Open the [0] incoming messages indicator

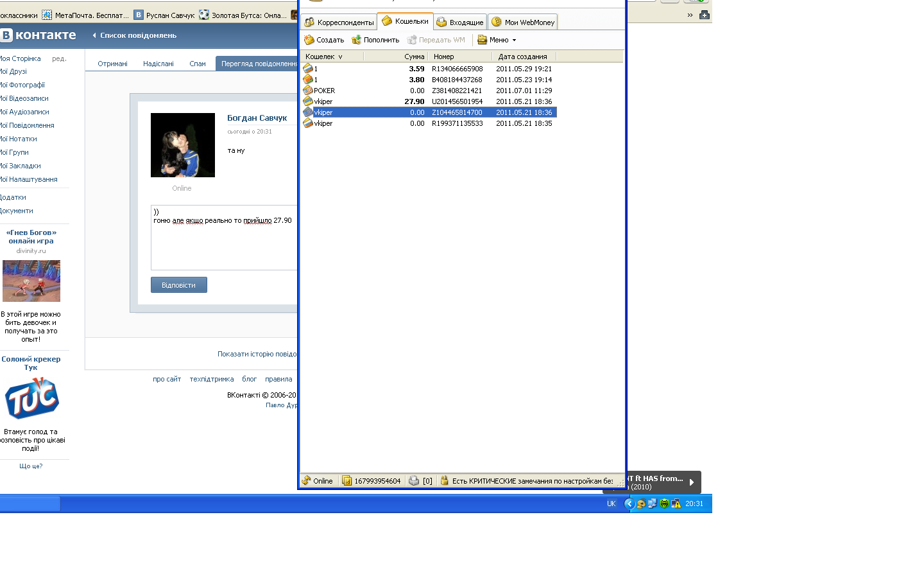421,481
